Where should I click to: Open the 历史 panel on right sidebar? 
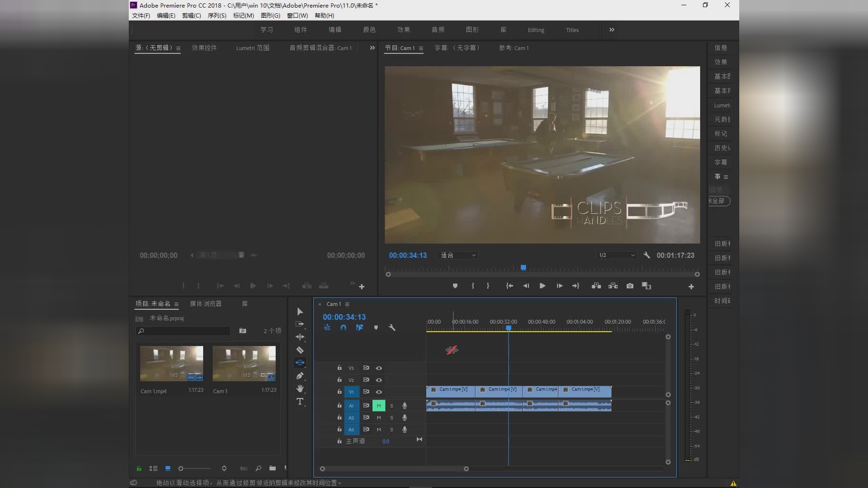pyautogui.click(x=721, y=148)
